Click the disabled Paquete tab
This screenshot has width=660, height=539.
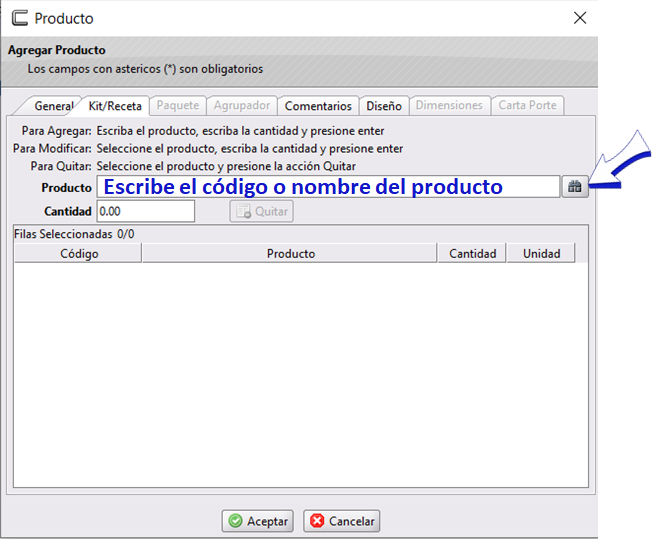(178, 105)
